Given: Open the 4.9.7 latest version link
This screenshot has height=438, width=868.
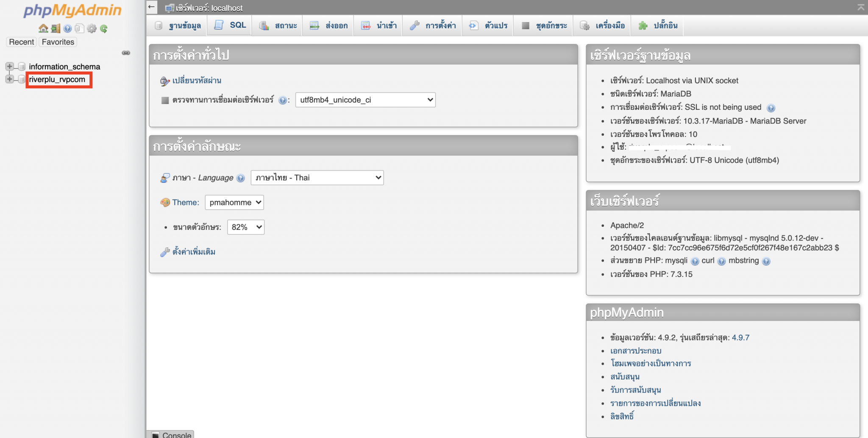Looking at the screenshot, I should click(x=741, y=338).
